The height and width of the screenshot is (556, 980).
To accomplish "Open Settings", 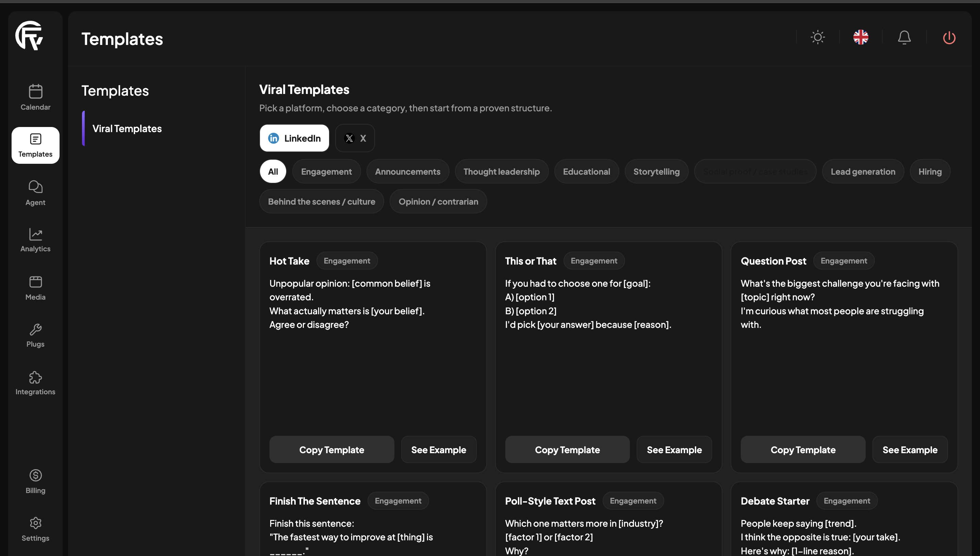I will [x=35, y=529].
